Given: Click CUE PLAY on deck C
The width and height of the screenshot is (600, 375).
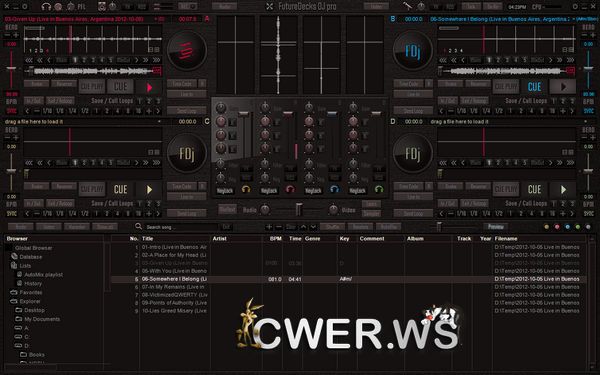Looking at the screenshot, I should [92, 189].
